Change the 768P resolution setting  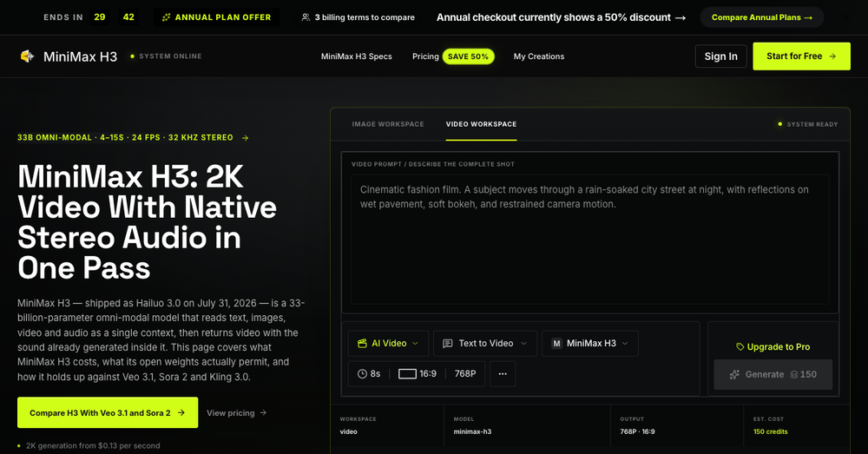(x=465, y=374)
